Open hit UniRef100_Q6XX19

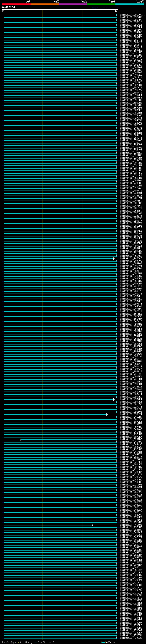tap(131, 47)
